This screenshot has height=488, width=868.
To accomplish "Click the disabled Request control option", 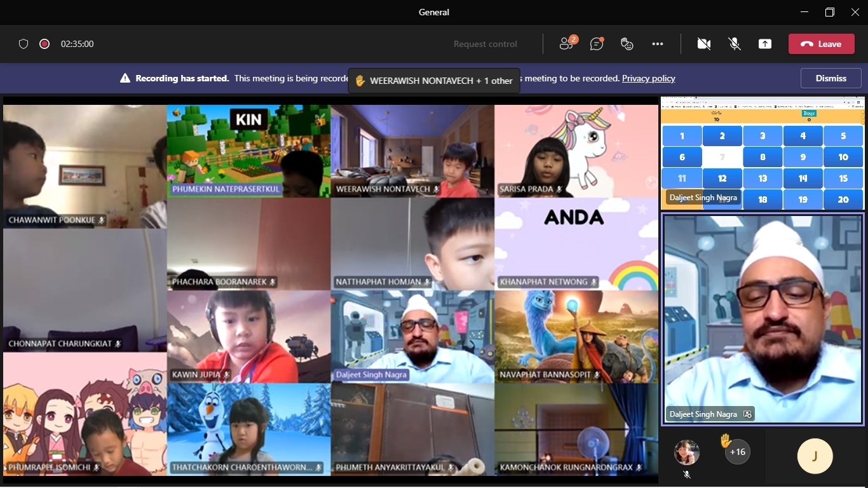I will point(485,44).
